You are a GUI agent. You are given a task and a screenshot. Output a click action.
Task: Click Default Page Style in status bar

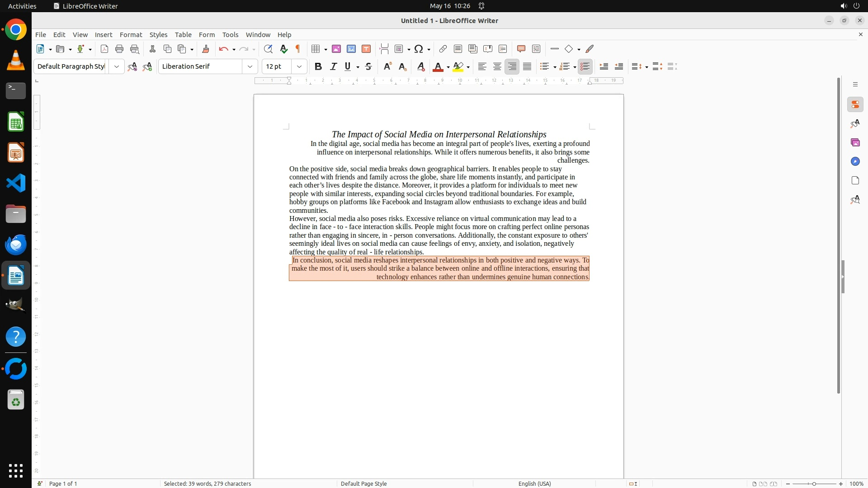pos(363,483)
